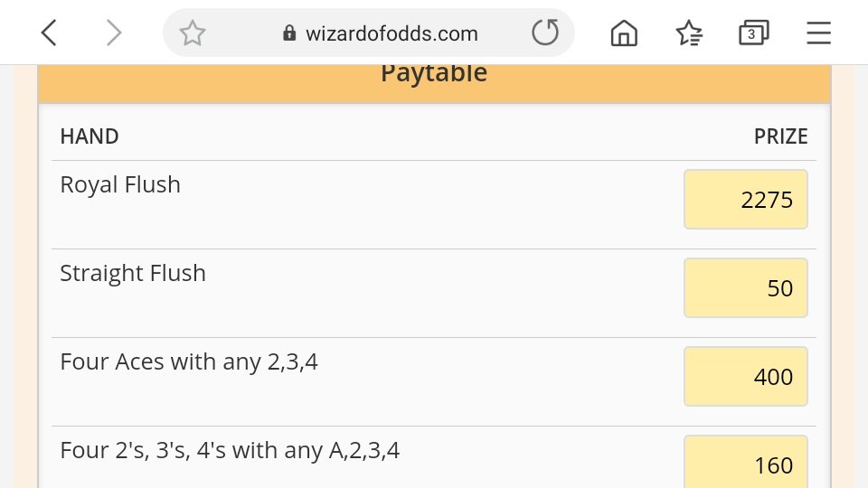Bookmark this page with the star icon
868x488 pixels.
[192, 33]
